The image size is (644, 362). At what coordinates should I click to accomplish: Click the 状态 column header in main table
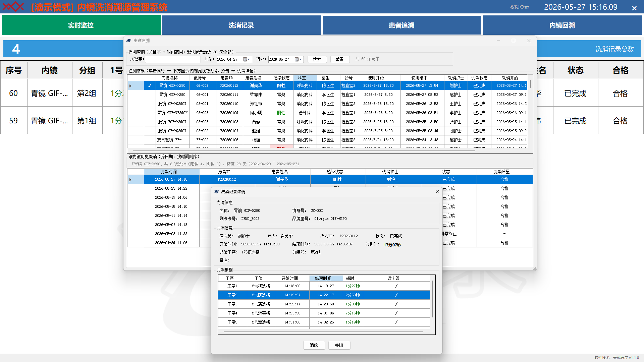tap(576, 70)
